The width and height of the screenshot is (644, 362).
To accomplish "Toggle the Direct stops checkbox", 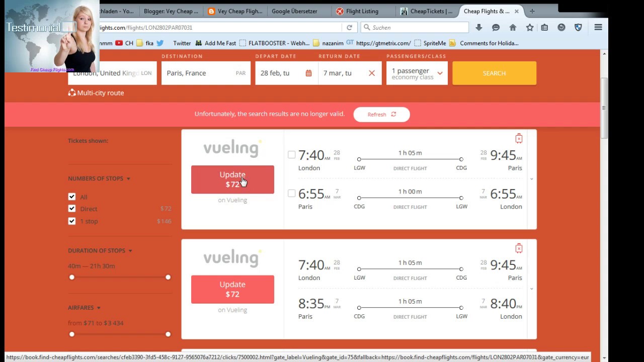I will click(72, 209).
